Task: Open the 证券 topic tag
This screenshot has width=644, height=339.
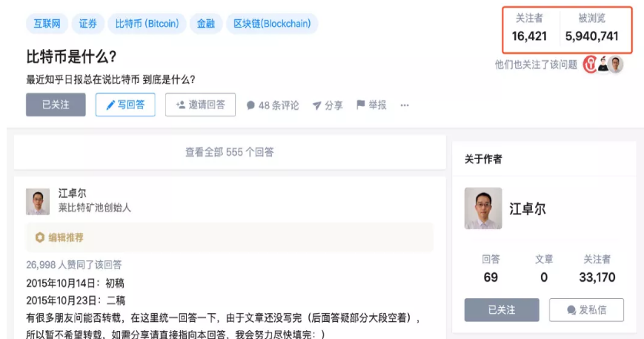Action: coord(88,24)
